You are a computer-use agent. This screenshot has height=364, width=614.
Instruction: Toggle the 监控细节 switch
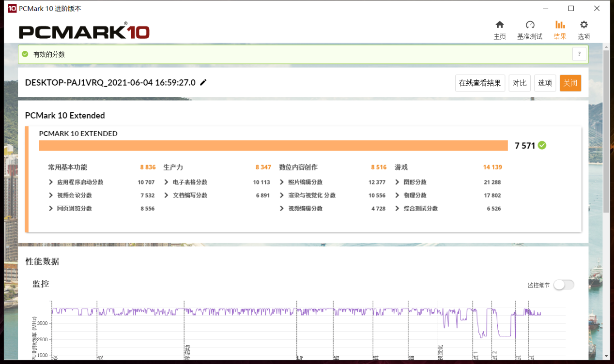coord(564,285)
